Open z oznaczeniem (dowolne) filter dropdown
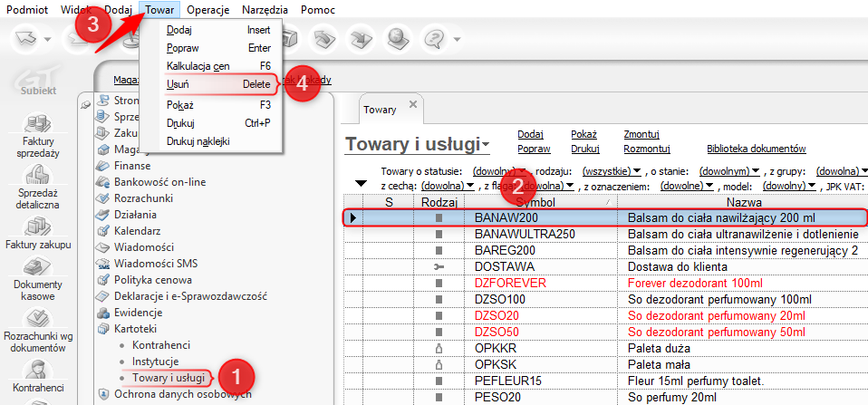This screenshot has width=868, height=405. [686, 187]
